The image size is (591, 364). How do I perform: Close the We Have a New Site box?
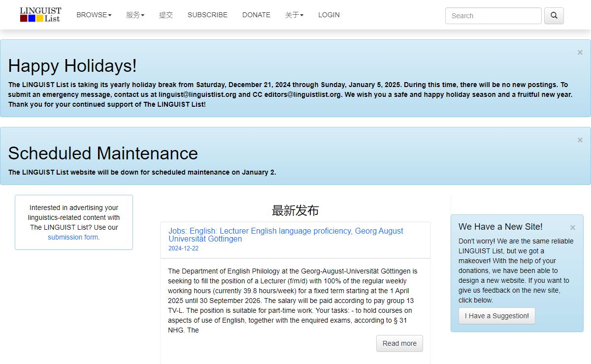click(x=573, y=228)
